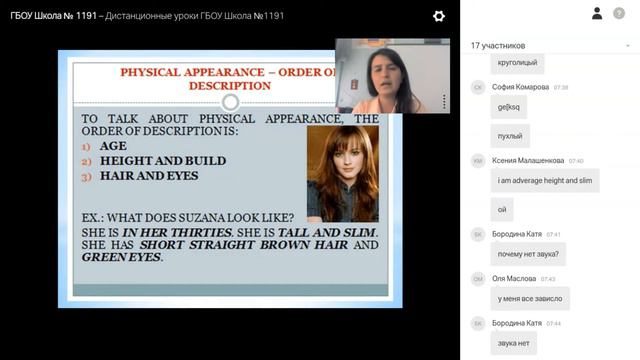Click Бородина Катя avatar at 07:41 message
This screenshot has width=640, height=360.
(478, 234)
